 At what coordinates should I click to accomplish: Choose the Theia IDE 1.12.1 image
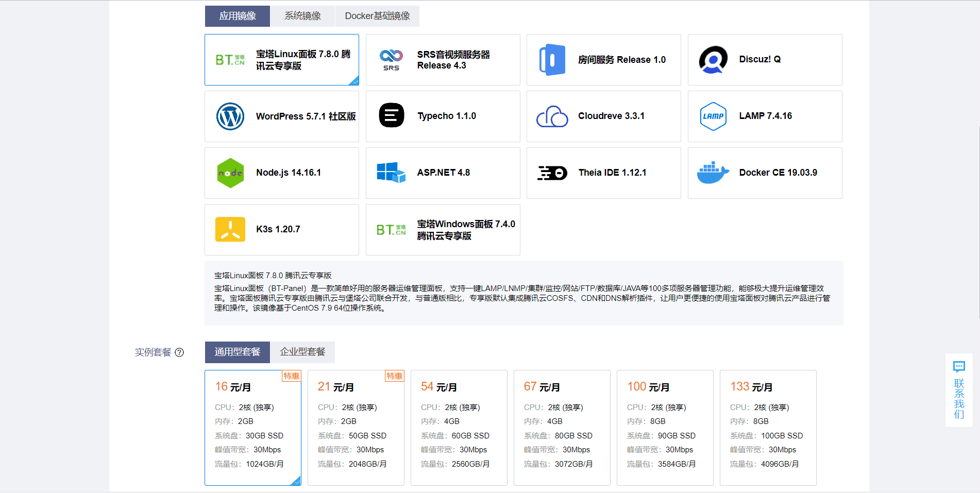[x=603, y=173]
